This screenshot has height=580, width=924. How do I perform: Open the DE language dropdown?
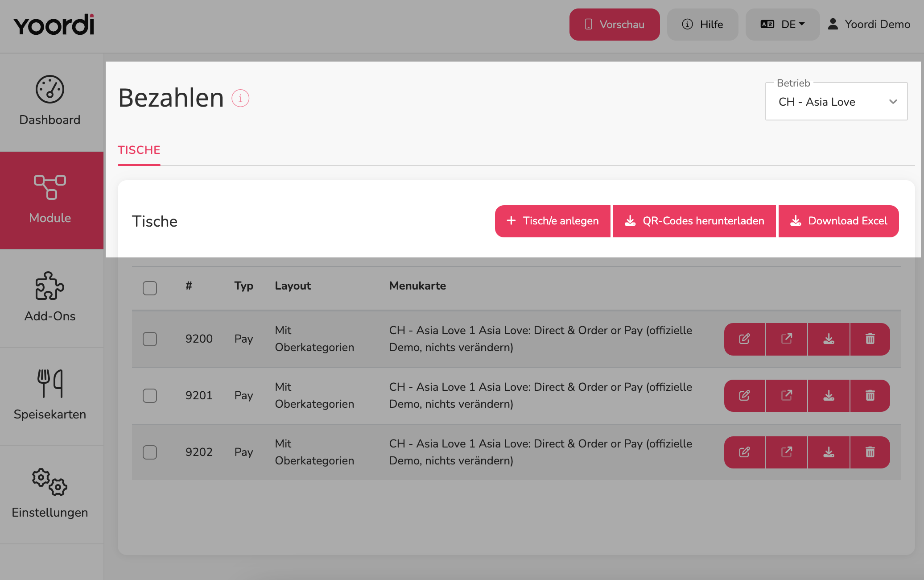pos(783,25)
